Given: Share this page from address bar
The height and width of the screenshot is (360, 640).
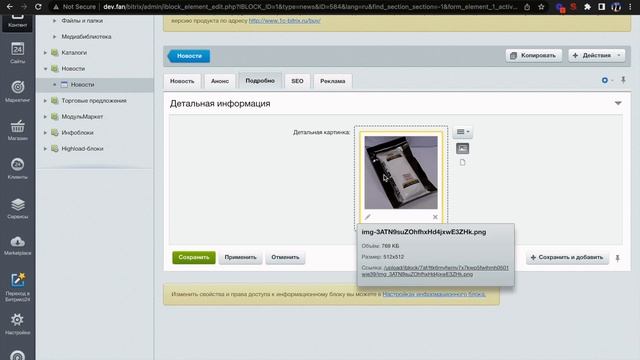Looking at the screenshot, I should (527, 7).
